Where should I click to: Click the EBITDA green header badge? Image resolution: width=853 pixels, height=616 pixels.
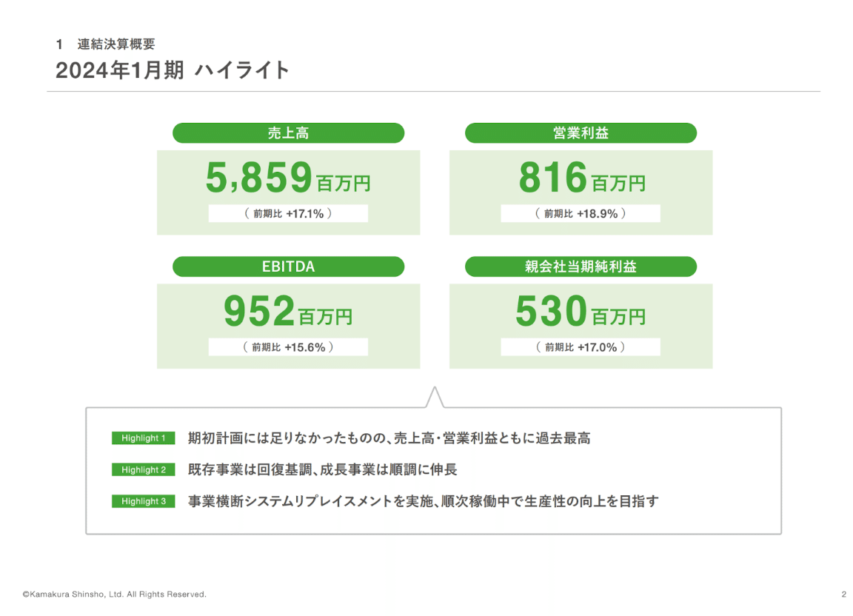click(x=288, y=267)
